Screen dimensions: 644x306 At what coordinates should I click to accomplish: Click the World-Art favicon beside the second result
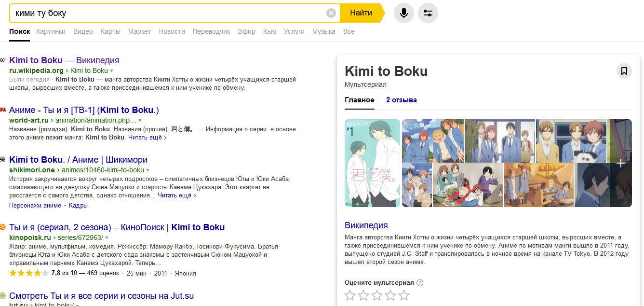click(x=3, y=110)
